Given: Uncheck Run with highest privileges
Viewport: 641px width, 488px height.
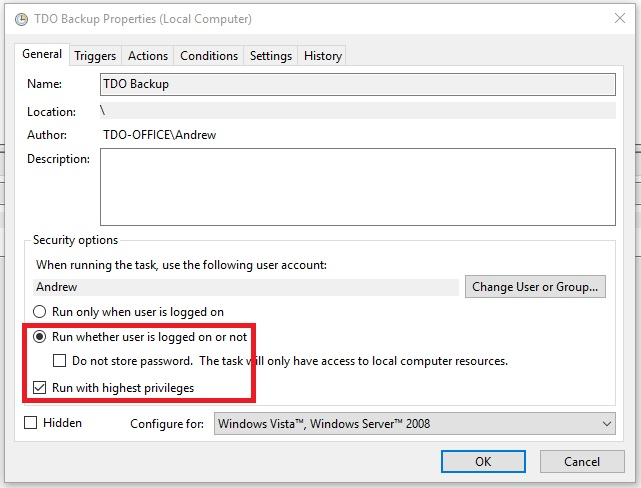Looking at the screenshot, I should (41, 387).
